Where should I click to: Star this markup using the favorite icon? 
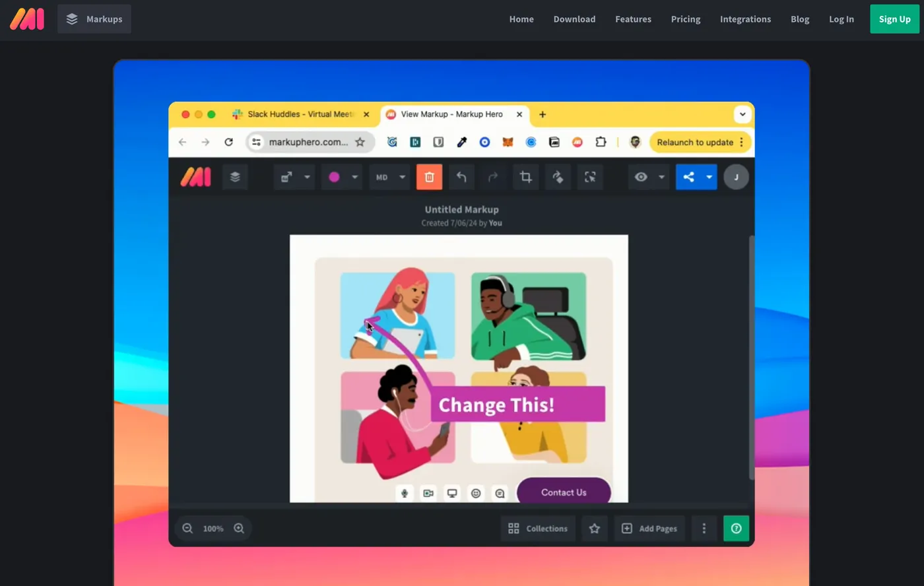594,528
